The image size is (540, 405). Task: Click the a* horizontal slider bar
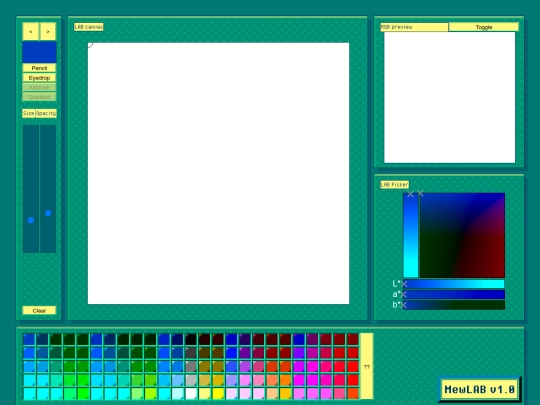coord(454,294)
